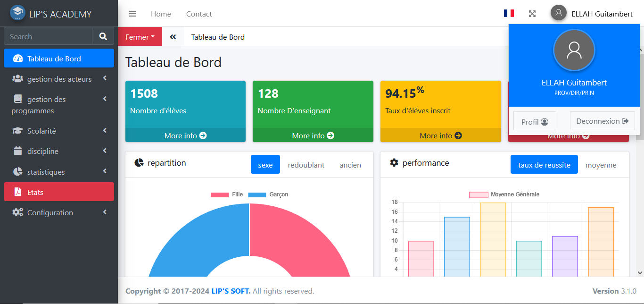This screenshot has width=644, height=304.
Task: Click More info under Taux d'élèves inscrit
Action: click(440, 135)
